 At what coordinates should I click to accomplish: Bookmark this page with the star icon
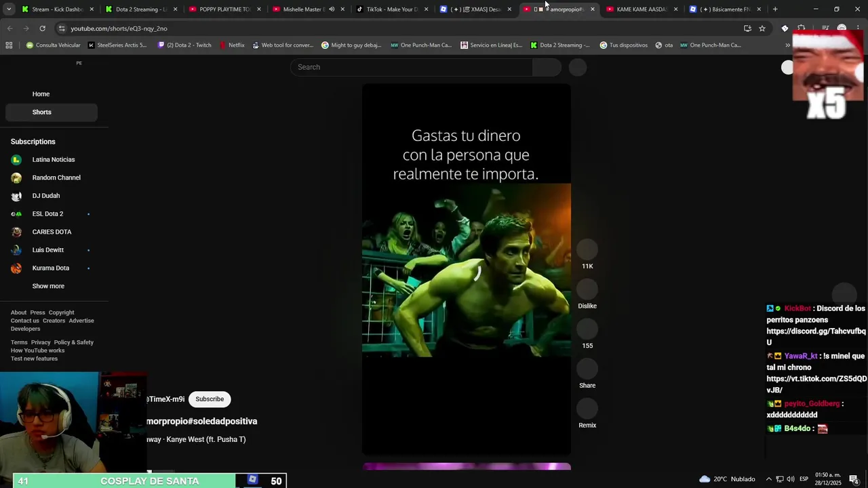pos(762,28)
